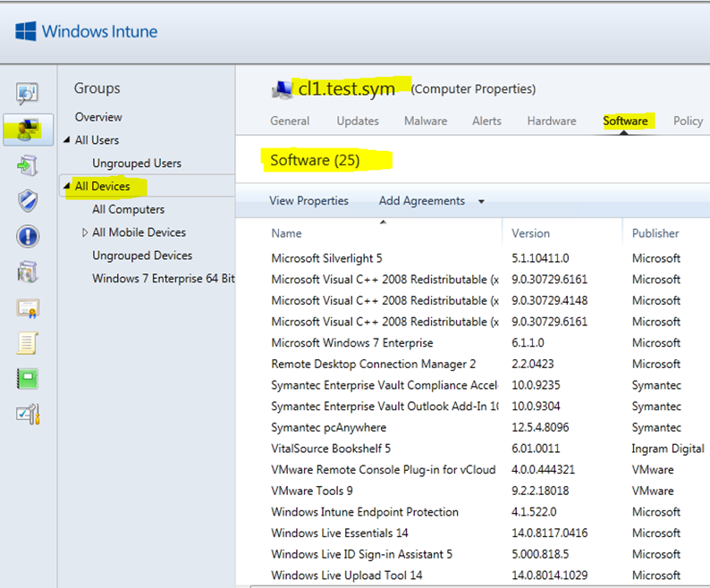Click version 4.0.0.444321 cell
The height and width of the screenshot is (588, 710).
543,469
